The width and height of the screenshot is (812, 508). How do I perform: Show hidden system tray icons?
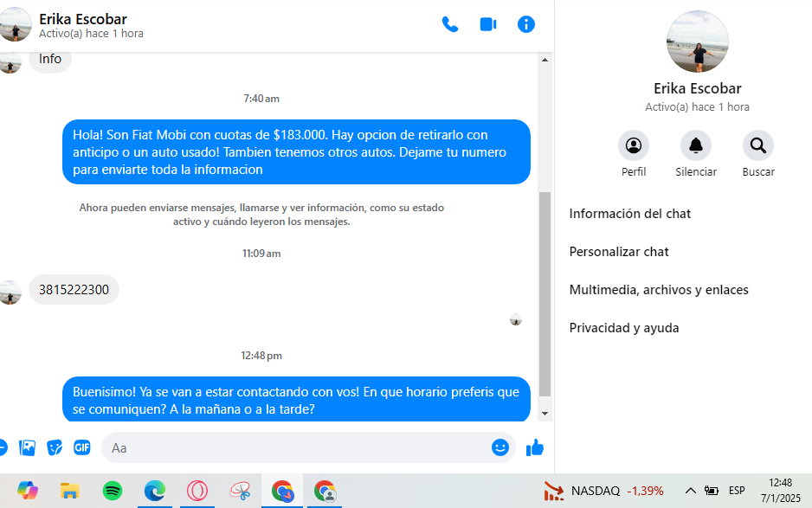pyautogui.click(x=690, y=491)
